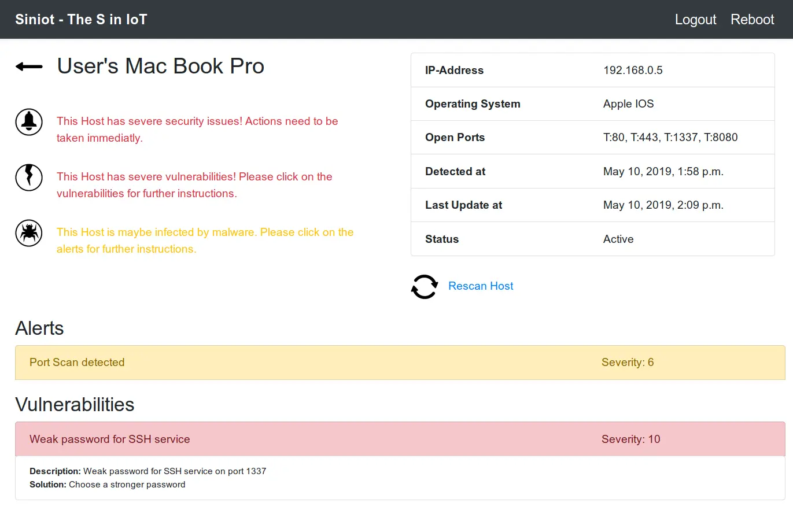Click the Detected at time 1:58 p.m.

pyautogui.click(x=663, y=171)
